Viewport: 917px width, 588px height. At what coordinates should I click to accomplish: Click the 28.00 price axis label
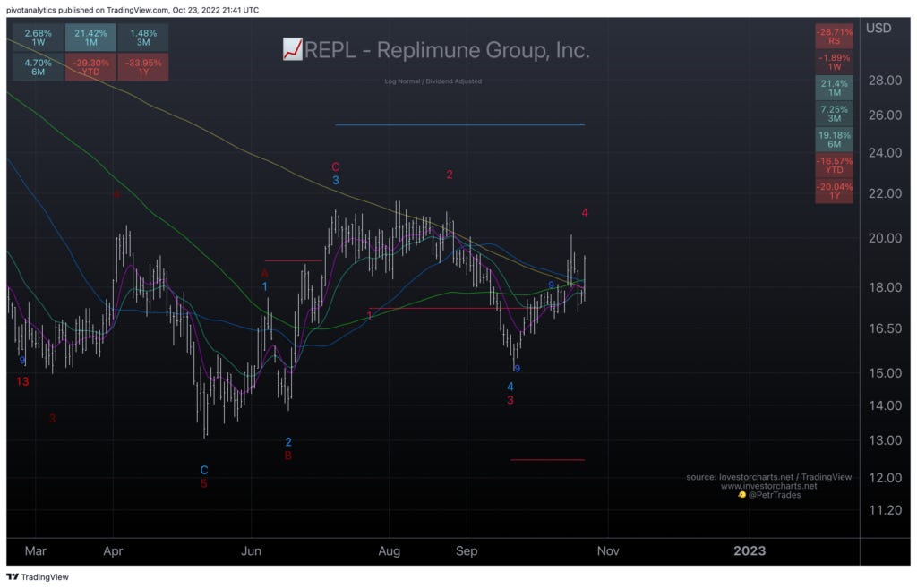[x=885, y=81]
